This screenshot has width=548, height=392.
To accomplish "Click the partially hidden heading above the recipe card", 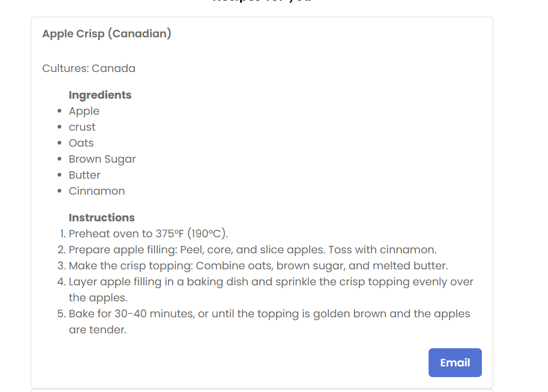I will 262,1.
